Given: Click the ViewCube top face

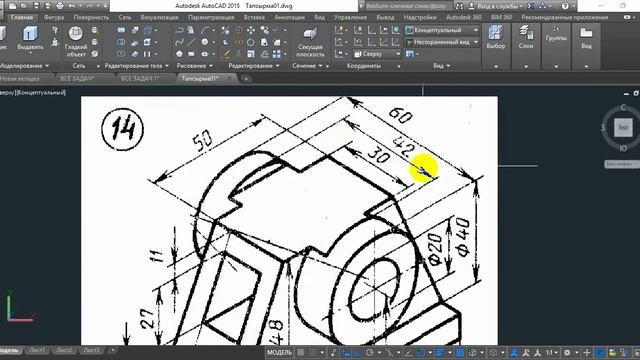Looking at the screenshot, I should (623, 128).
